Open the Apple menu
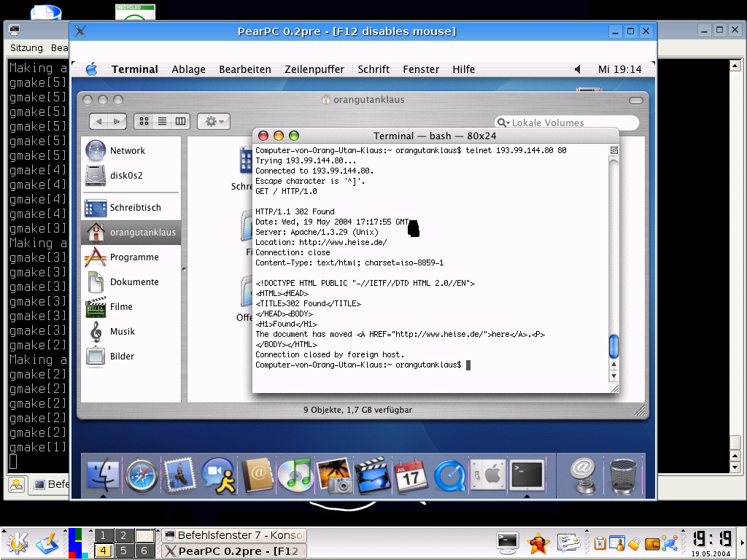 tap(91, 69)
